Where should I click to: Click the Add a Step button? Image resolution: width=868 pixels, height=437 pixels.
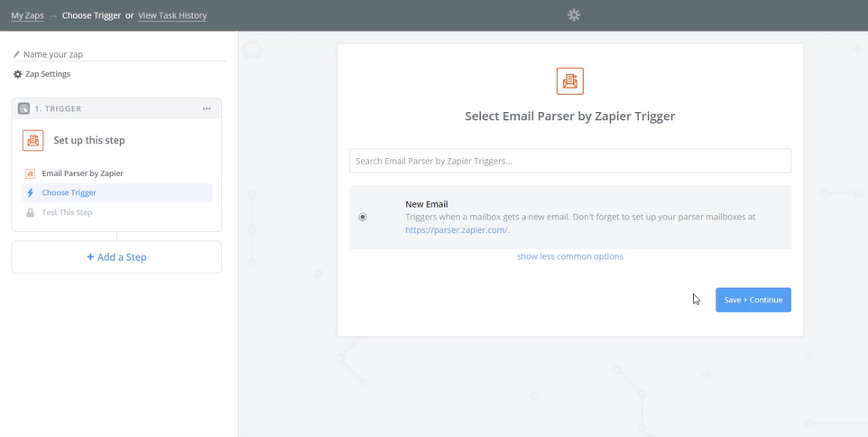tap(116, 257)
